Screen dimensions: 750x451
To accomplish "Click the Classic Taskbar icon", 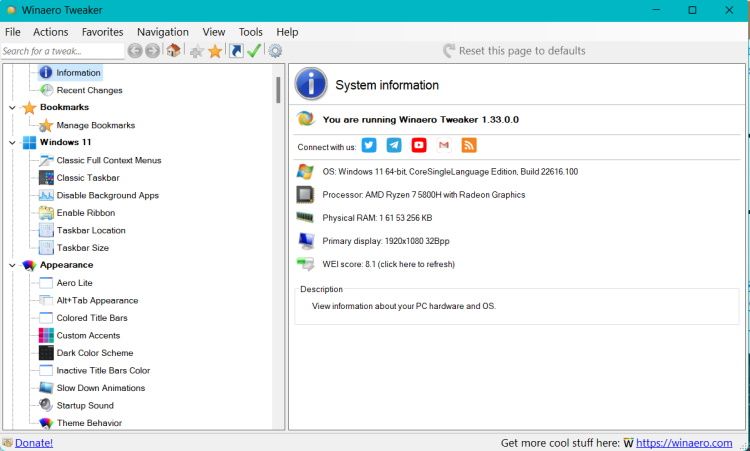I will click(46, 177).
